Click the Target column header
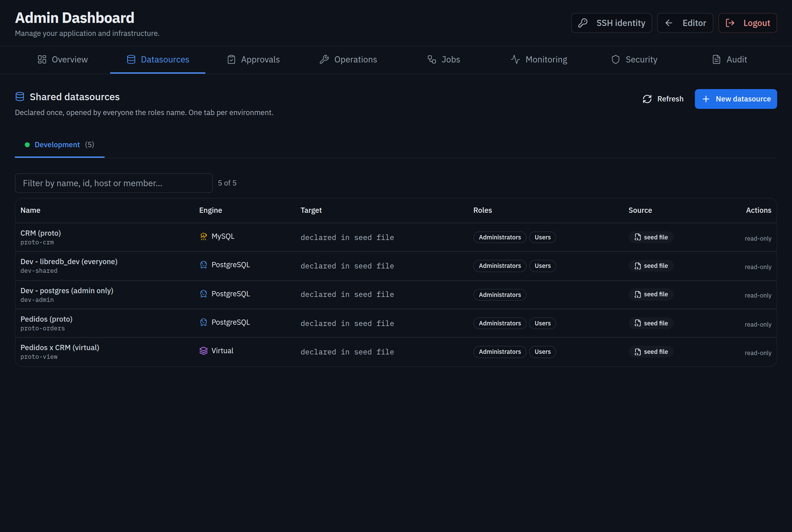This screenshot has height=532, width=792. click(311, 210)
